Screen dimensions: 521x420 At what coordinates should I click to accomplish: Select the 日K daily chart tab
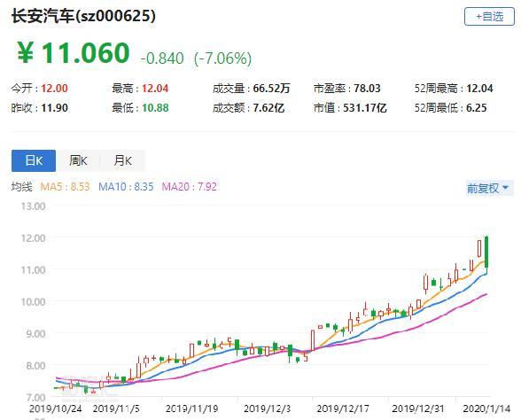coord(34,161)
